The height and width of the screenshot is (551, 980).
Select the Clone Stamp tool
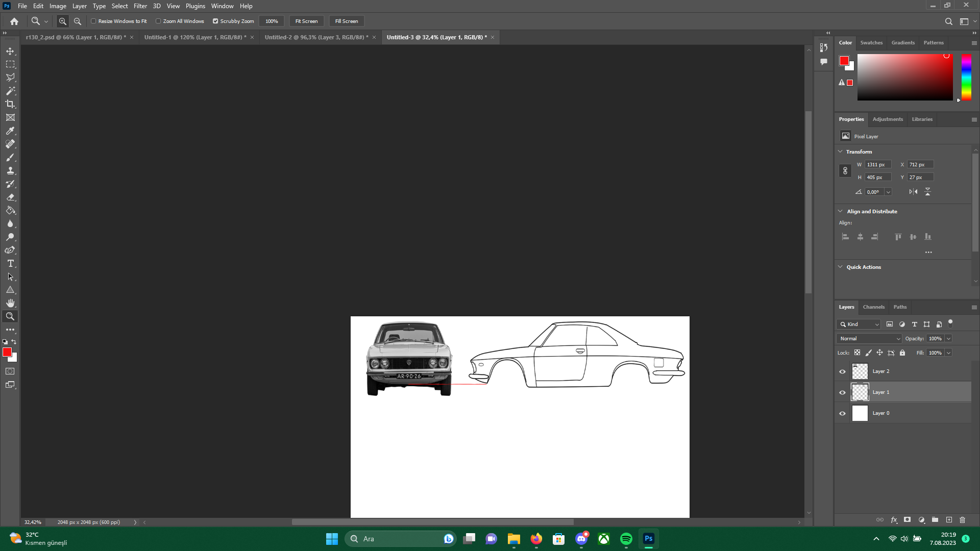pos(10,170)
